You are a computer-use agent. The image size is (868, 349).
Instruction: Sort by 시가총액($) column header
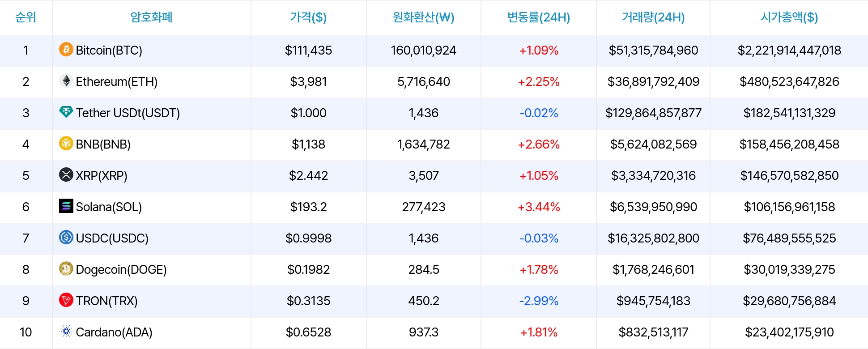pyautogui.click(x=789, y=17)
